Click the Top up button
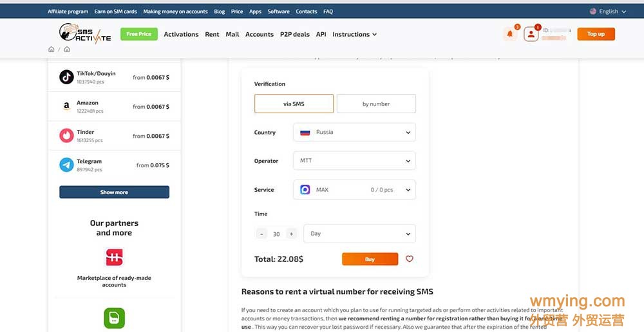The width and height of the screenshot is (644, 332). click(596, 34)
